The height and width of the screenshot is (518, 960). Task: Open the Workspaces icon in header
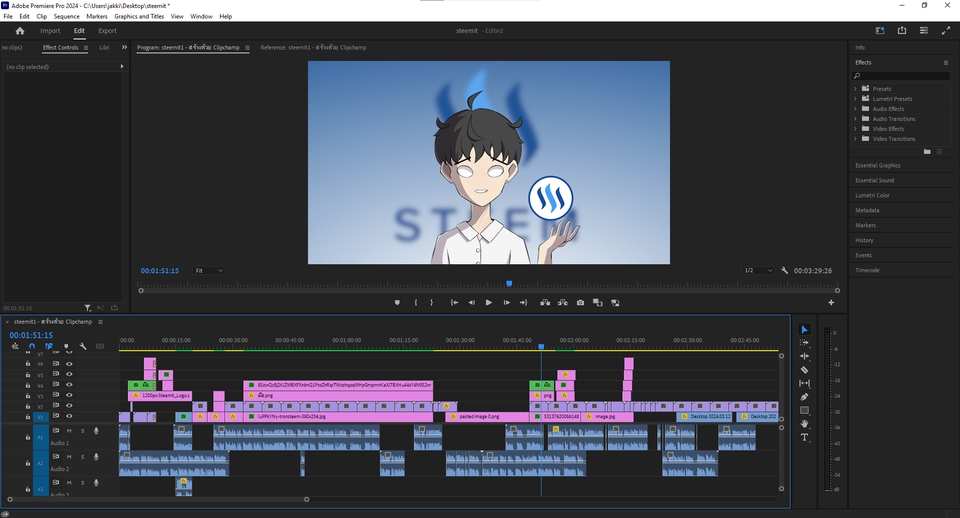pyautogui.click(x=880, y=31)
